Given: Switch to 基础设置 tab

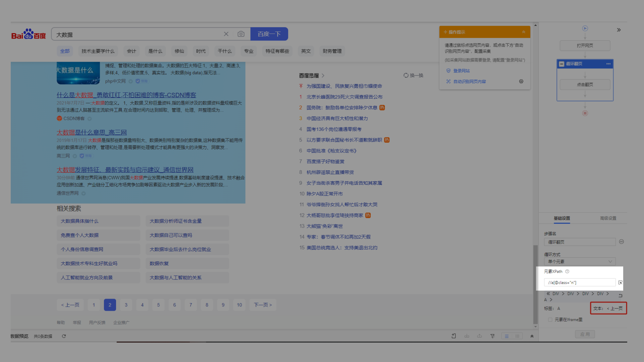Looking at the screenshot, I should pyautogui.click(x=562, y=218).
